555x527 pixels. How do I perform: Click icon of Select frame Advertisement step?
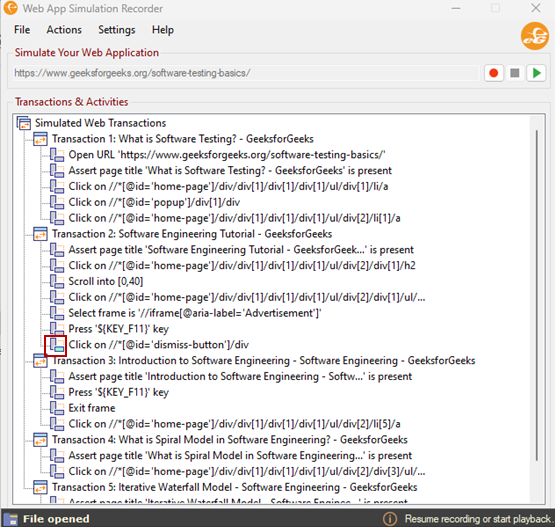click(x=57, y=313)
